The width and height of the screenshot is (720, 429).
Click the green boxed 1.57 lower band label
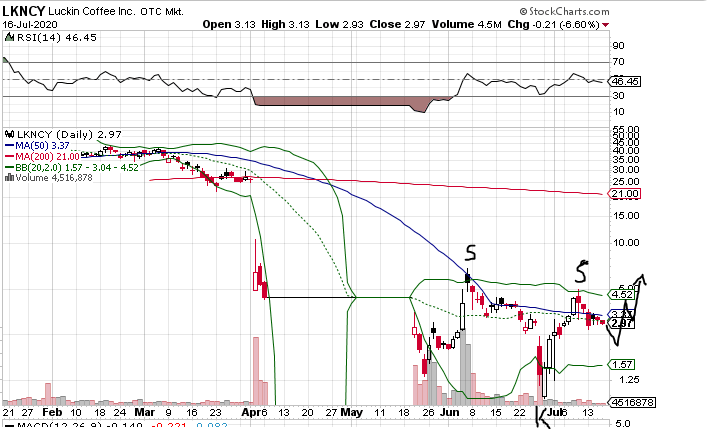tap(622, 365)
